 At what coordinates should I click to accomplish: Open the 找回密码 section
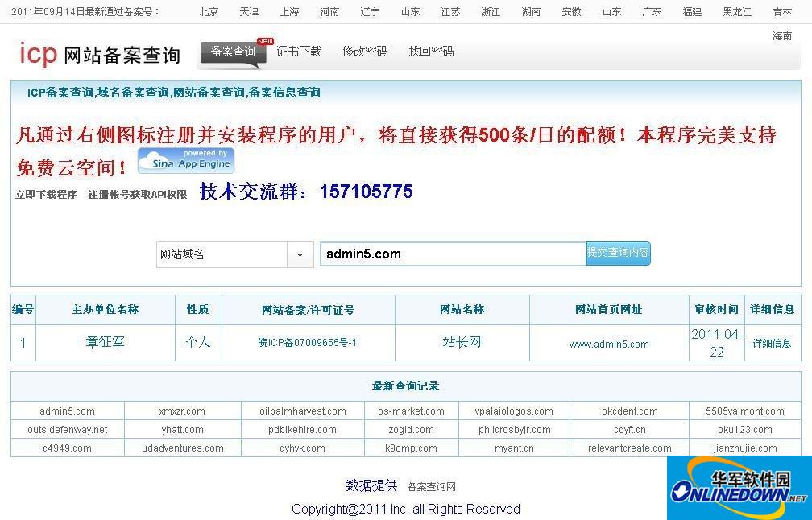click(x=431, y=51)
